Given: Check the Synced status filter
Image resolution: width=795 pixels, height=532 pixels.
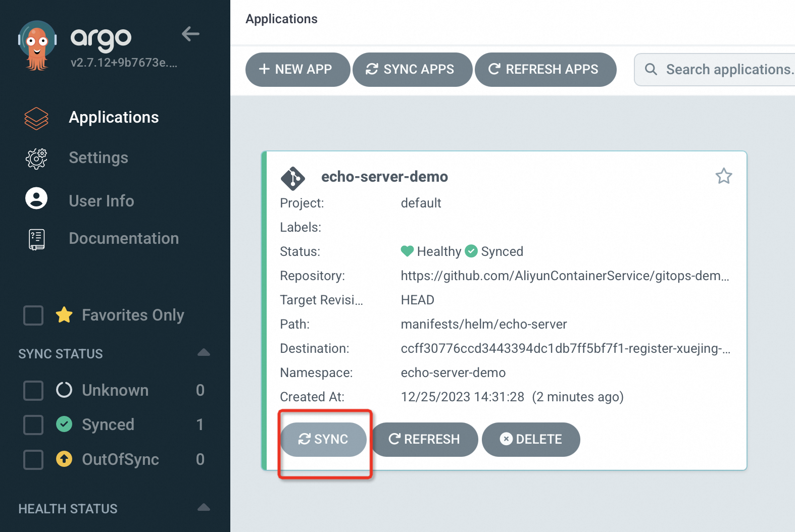Looking at the screenshot, I should click(33, 425).
